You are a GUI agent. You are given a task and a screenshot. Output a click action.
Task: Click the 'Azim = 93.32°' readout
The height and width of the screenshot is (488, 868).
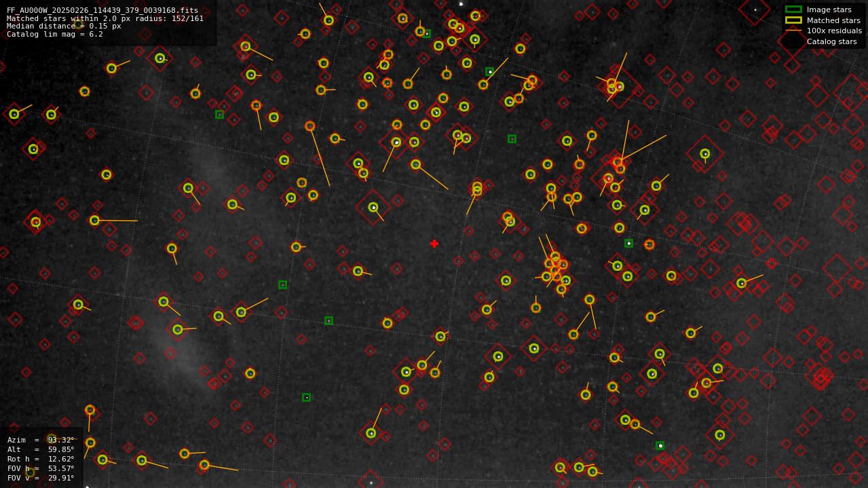tap(41, 440)
